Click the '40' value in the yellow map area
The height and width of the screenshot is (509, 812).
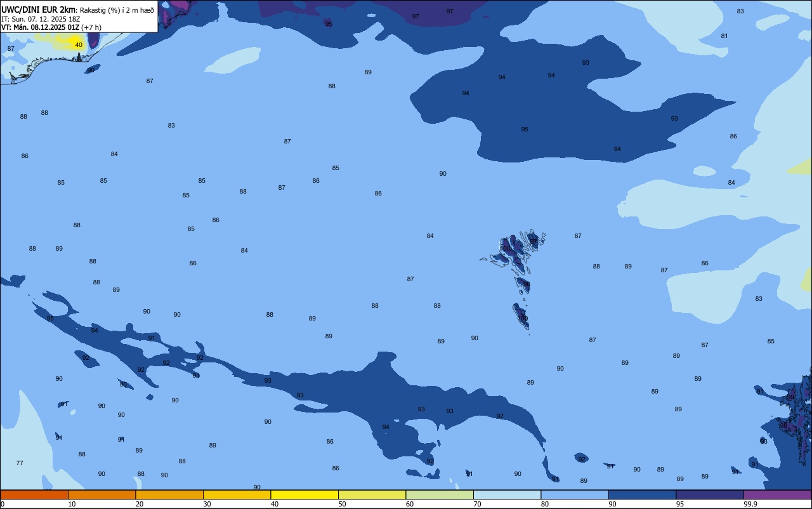79,45
